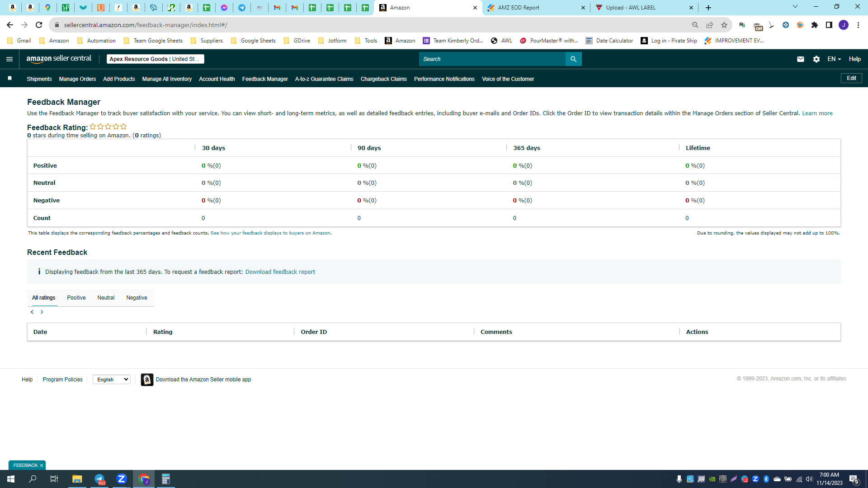Open File Explorer from the taskbar

pyautogui.click(x=77, y=479)
